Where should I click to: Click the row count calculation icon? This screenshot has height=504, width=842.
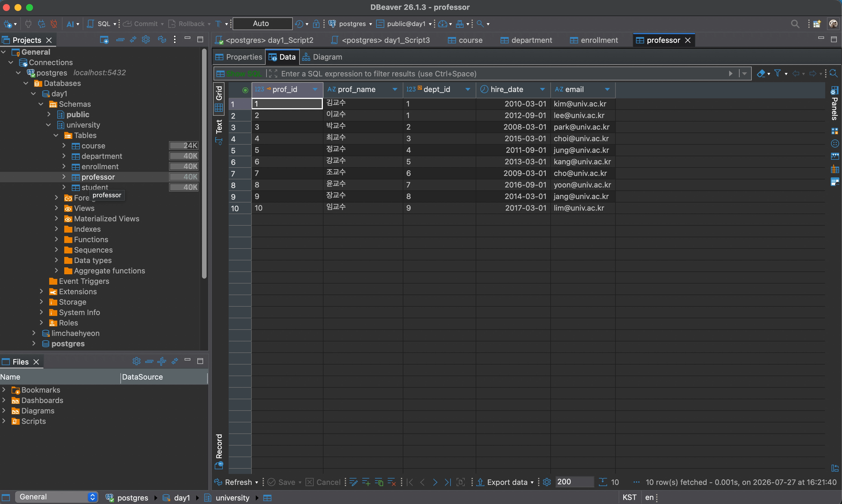coord(602,482)
